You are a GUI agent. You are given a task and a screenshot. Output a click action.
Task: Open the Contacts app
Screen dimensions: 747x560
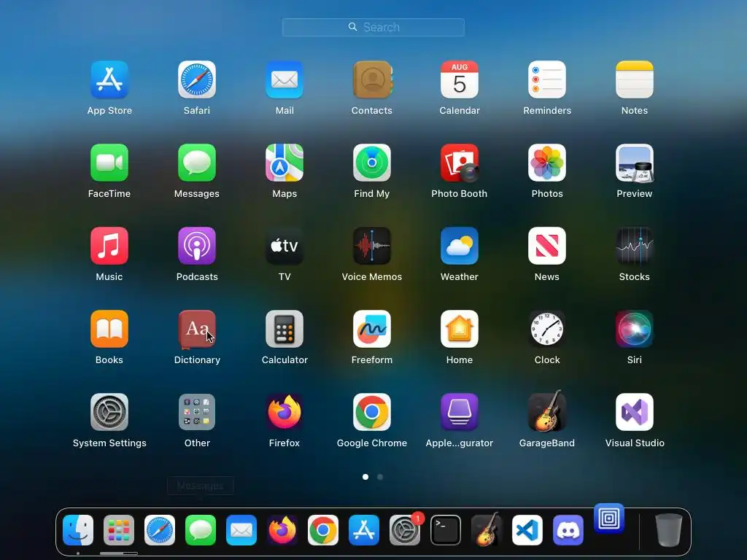point(372,79)
